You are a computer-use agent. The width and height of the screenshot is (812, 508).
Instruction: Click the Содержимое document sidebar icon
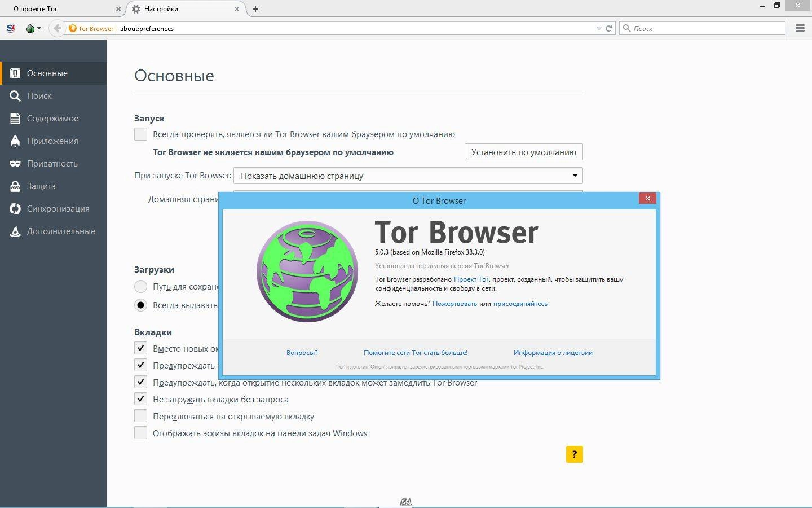[15, 119]
